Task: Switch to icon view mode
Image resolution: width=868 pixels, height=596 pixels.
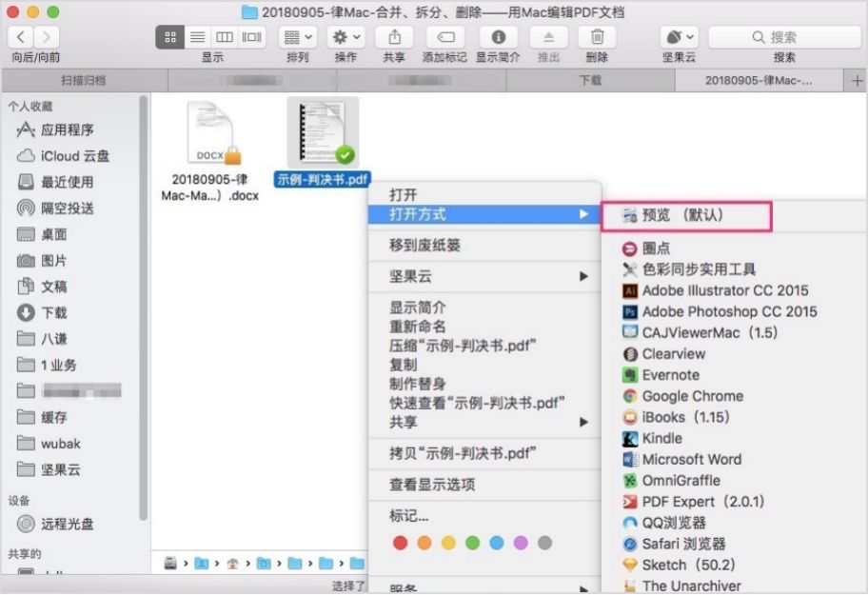Action: coord(170,37)
